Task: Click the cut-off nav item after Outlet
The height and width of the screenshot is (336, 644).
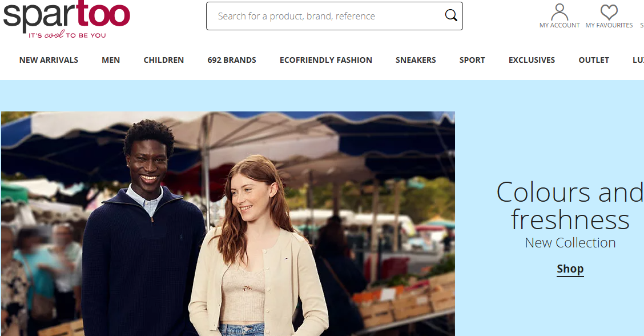Action: click(638, 60)
